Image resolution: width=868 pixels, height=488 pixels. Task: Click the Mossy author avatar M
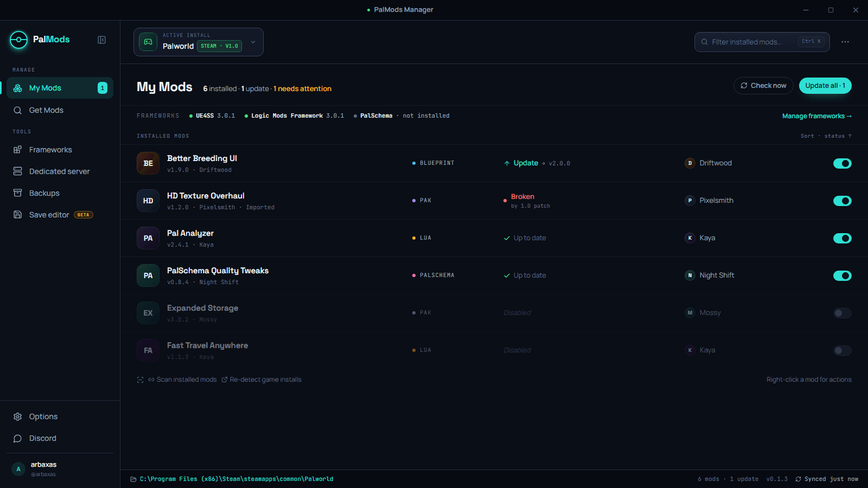tap(690, 313)
